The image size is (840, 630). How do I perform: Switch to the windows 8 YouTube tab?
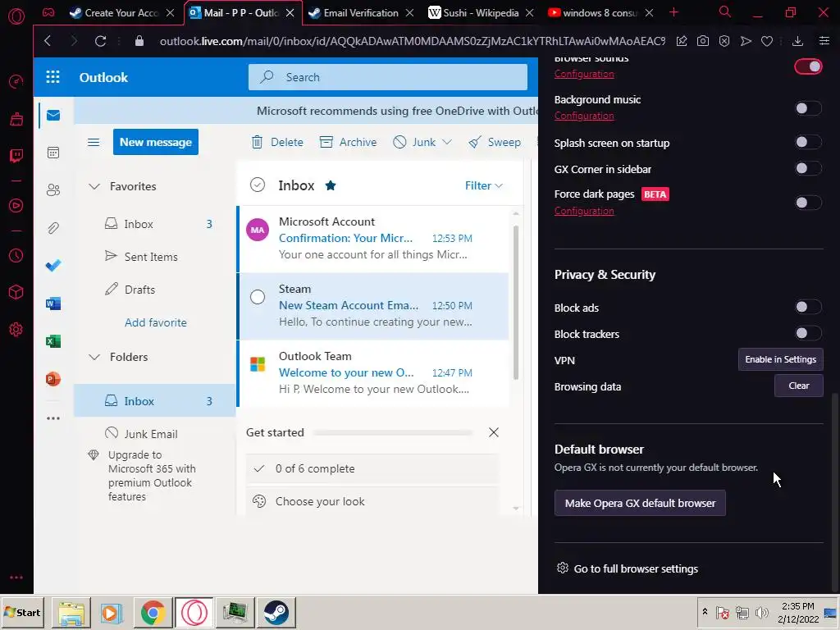pyautogui.click(x=600, y=13)
